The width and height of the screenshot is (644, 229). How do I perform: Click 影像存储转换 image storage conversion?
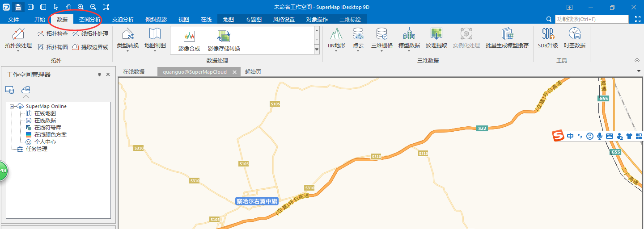pos(224,42)
